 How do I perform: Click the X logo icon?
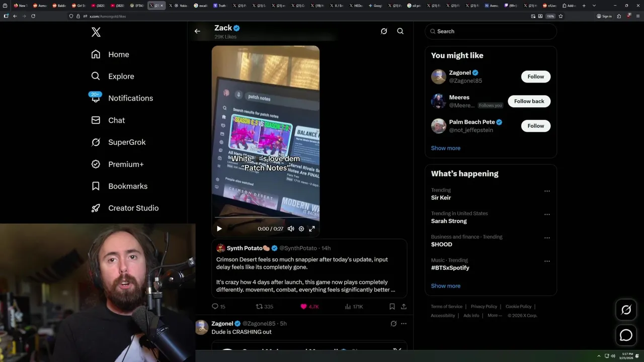pyautogui.click(x=96, y=32)
